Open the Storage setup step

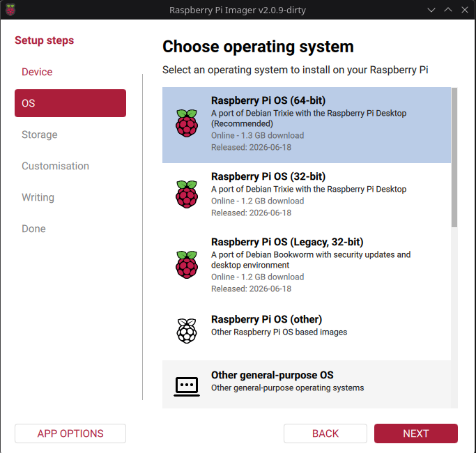40,135
